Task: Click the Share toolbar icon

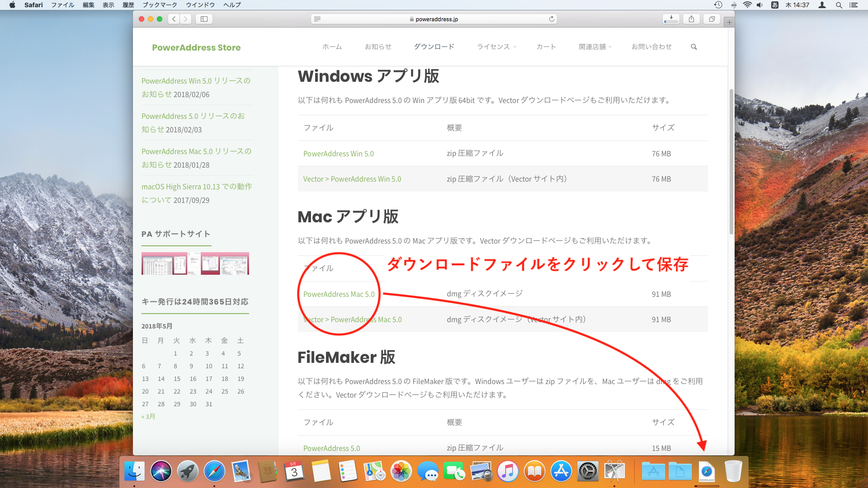Action: coord(691,19)
